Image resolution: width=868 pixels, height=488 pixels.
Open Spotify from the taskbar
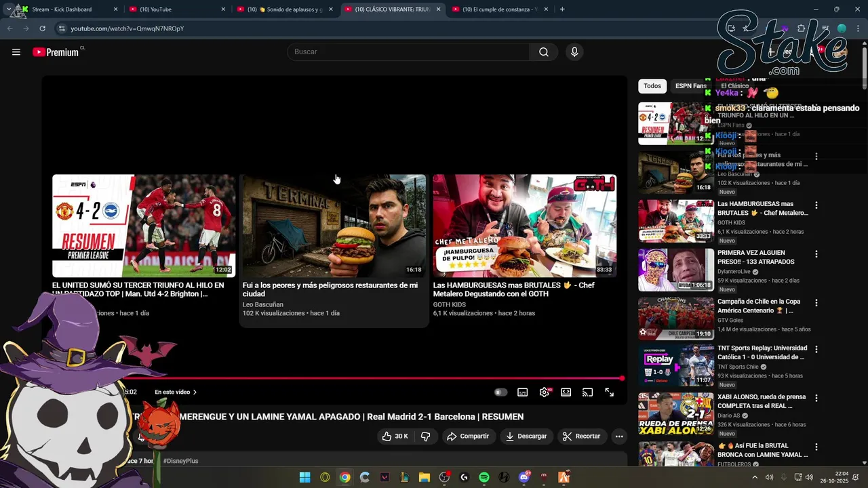point(484,477)
